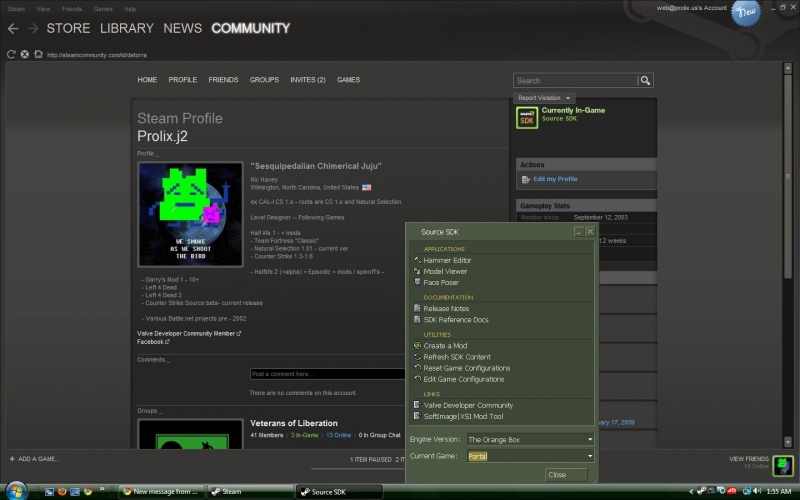Open Valve Developer Community link
Screen dimensions: 800x500
pos(468,406)
